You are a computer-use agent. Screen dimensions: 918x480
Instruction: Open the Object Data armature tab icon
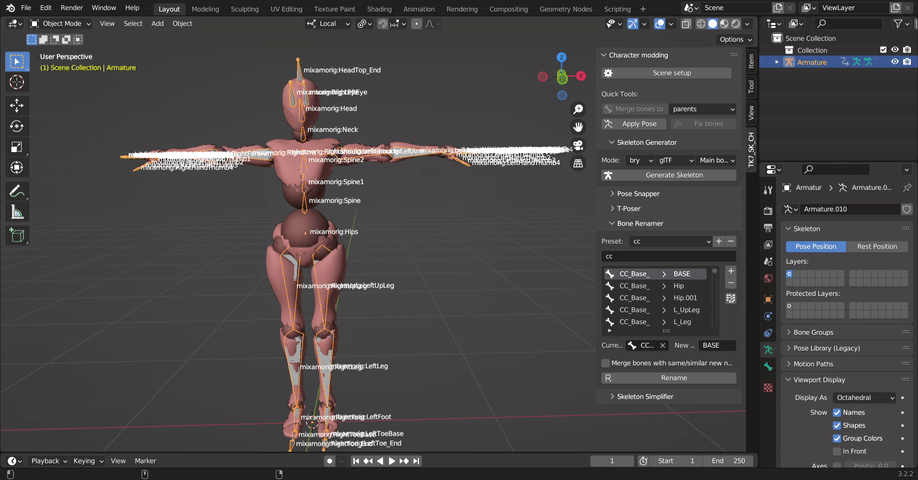pyautogui.click(x=768, y=350)
